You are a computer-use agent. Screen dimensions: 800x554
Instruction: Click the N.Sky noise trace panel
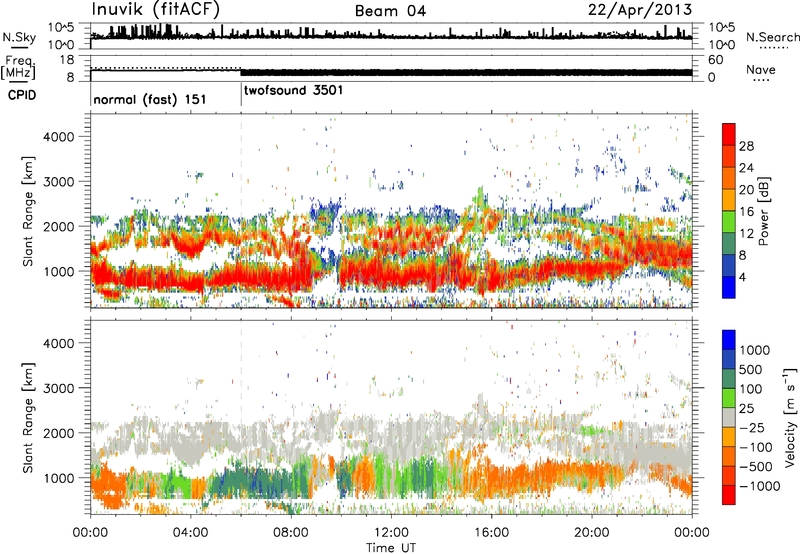point(391,35)
